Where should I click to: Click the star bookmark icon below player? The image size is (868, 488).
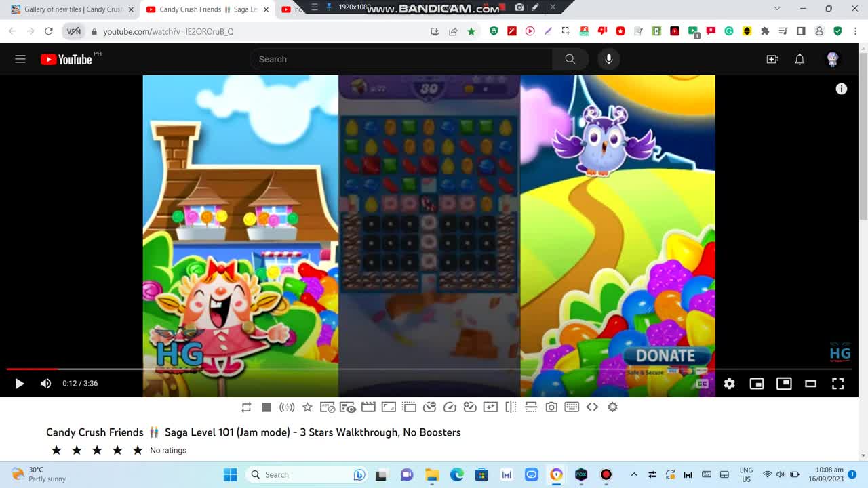pyautogui.click(x=307, y=407)
